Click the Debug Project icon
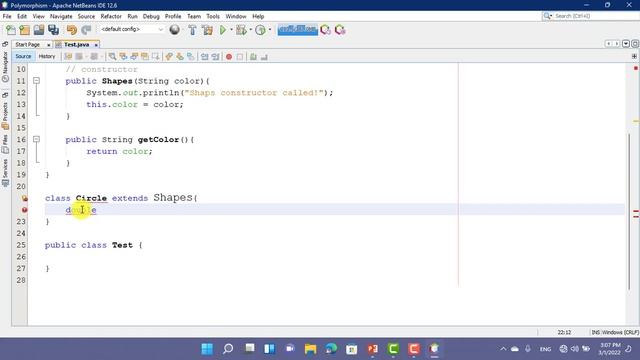640x360 pixels. [x=241, y=30]
